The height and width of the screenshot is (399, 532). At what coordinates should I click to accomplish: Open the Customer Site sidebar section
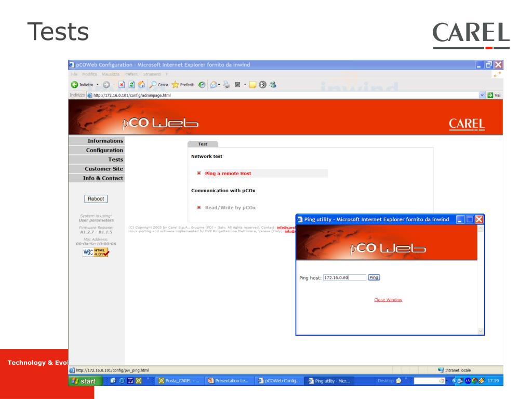(x=97, y=169)
